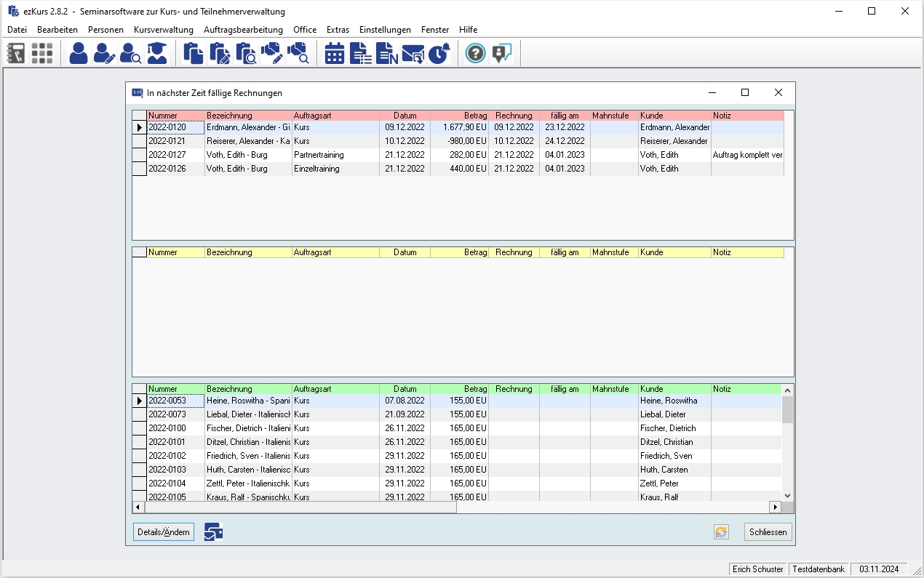Click right arrow of horizontal scrollbar

point(775,507)
